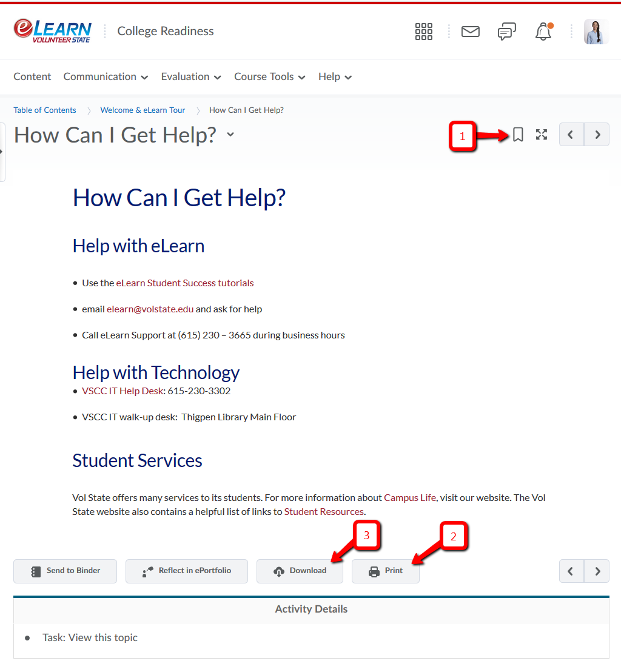Open the course selector waffle grid icon
Image resolution: width=621 pixels, height=672 pixels.
tap(423, 32)
